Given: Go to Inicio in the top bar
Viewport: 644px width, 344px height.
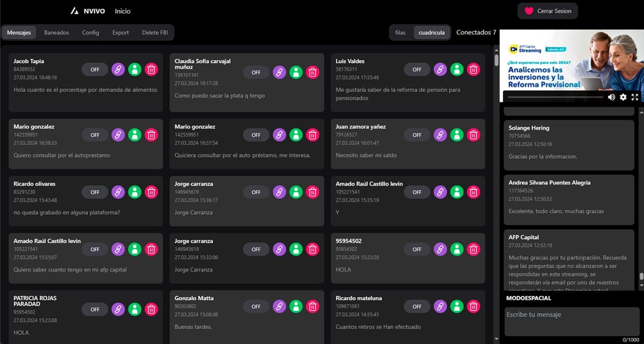Looking at the screenshot, I should pyautogui.click(x=122, y=11).
